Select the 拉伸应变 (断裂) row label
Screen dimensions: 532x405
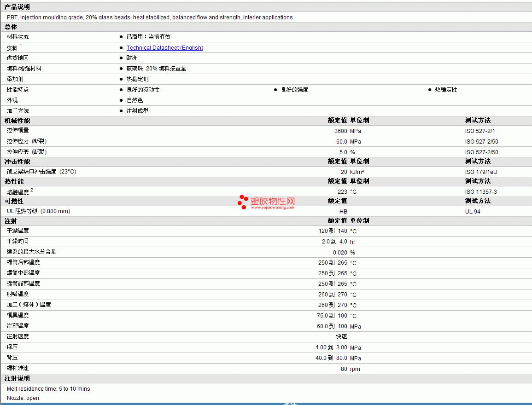(x=27, y=152)
